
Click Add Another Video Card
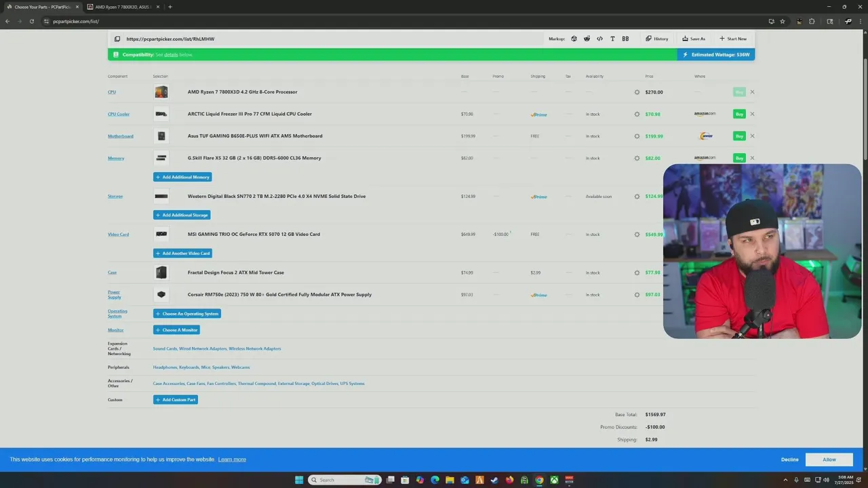tap(182, 253)
